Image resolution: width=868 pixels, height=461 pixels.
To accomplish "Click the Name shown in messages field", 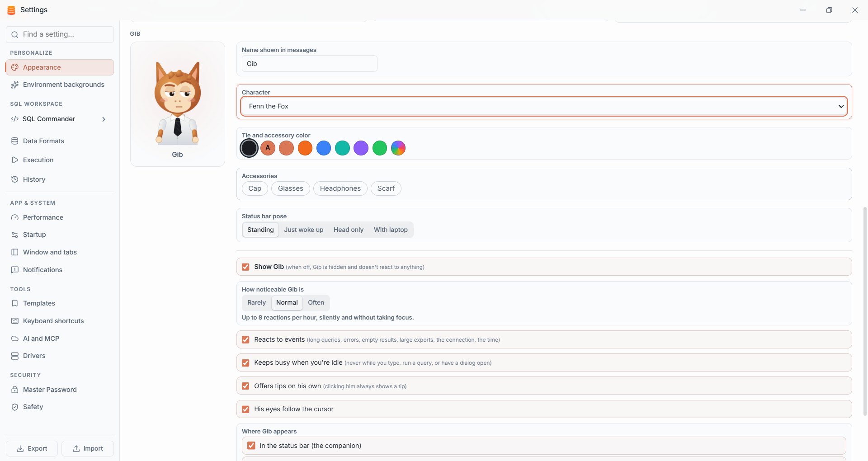I will (x=309, y=64).
